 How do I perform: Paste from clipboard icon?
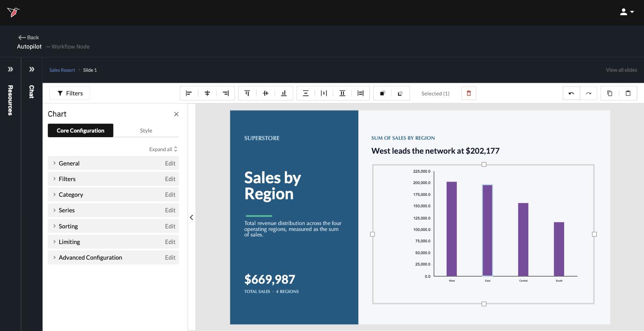[x=628, y=93]
